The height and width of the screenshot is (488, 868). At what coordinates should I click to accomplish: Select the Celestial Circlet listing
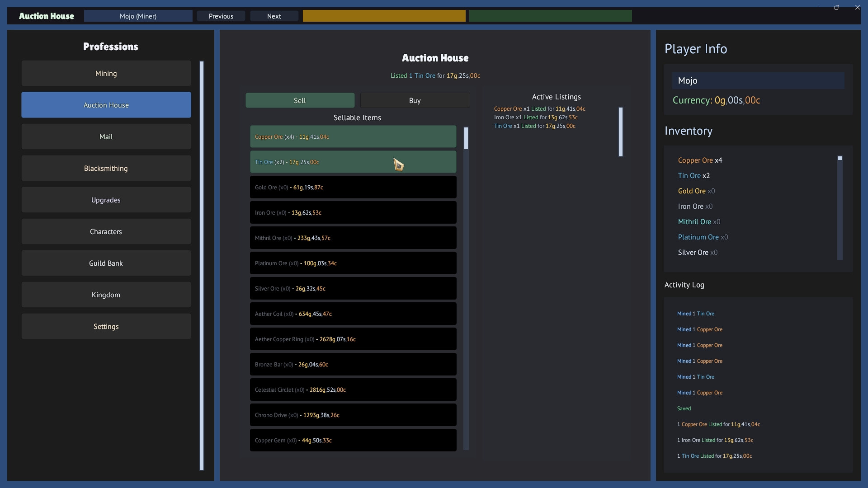coord(353,389)
